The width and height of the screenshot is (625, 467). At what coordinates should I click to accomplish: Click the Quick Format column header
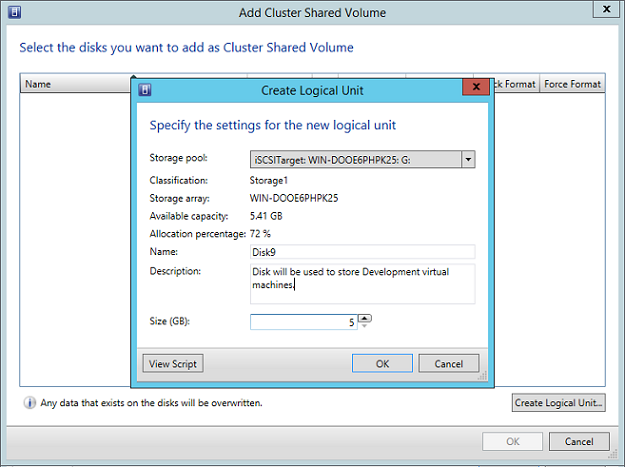pos(517,84)
